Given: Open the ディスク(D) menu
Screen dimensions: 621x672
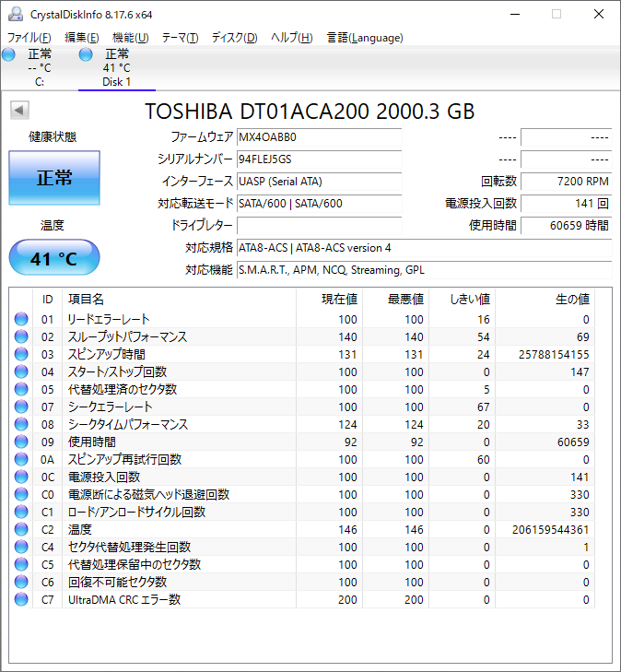Looking at the screenshot, I should click(x=235, y=38).
